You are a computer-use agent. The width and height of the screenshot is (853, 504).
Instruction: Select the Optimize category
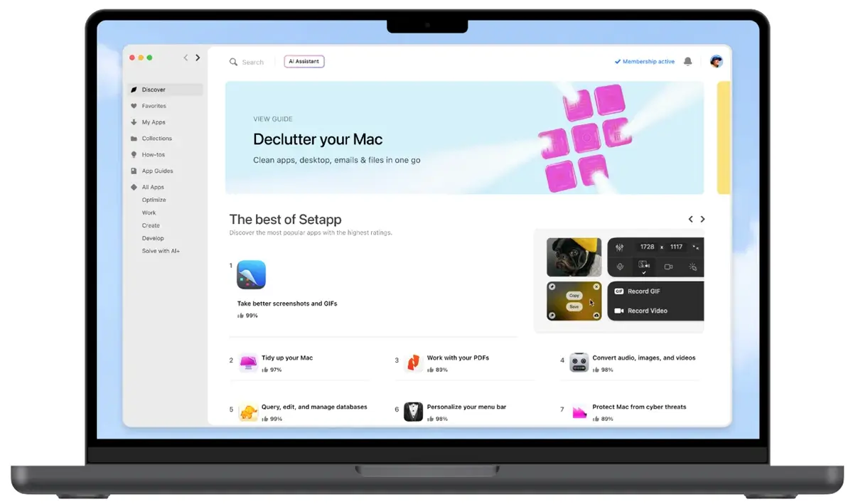(x=154, y=200)
